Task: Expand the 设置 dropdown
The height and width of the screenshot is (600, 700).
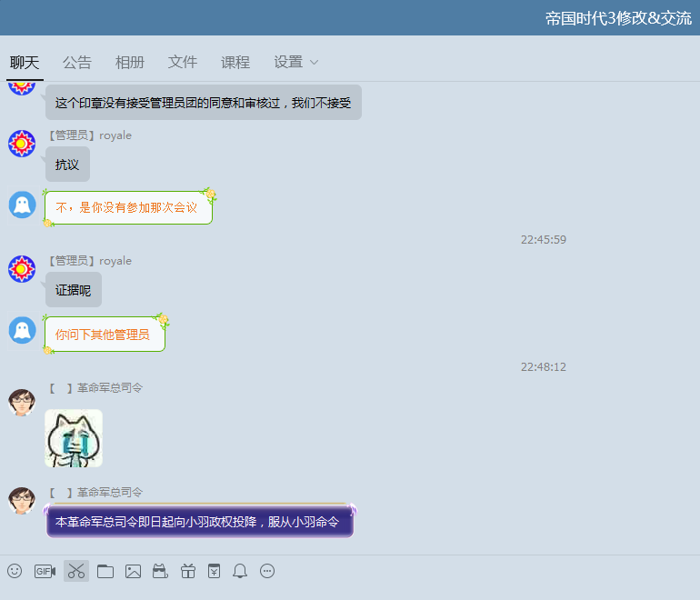Action: [x=295, y=63]
